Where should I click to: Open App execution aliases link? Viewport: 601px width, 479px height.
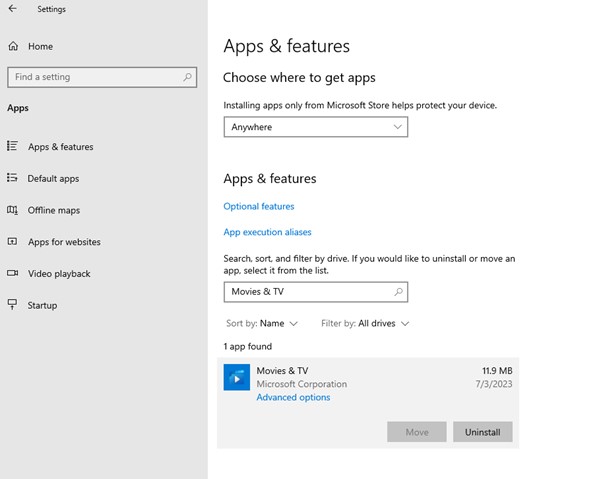coord(267,232)
